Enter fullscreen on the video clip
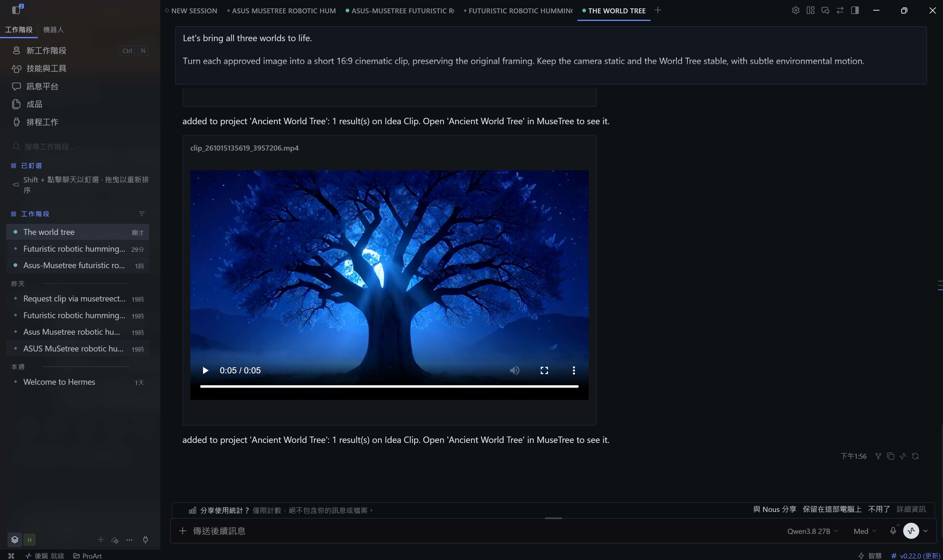This screenshot has width=943, height=560. pos(544,370)
